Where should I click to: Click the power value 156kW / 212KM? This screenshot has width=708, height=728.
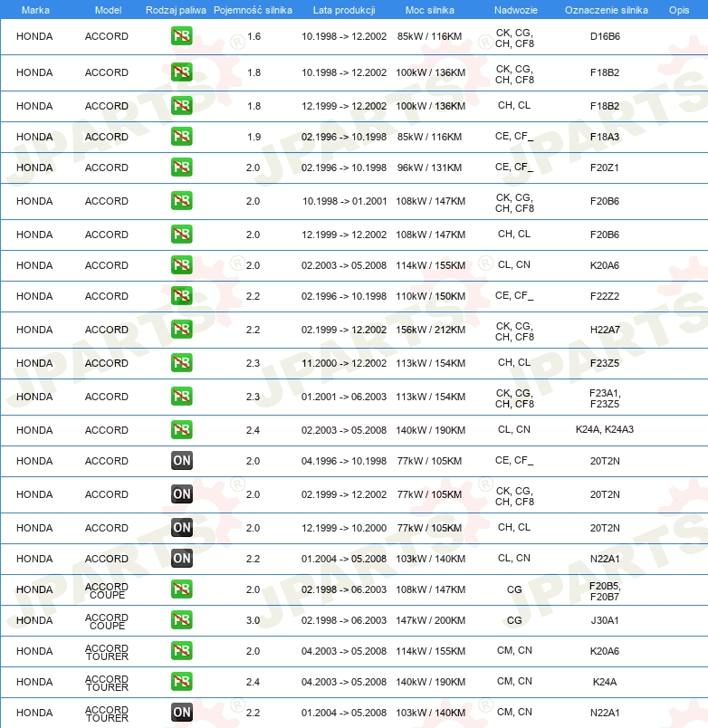point(430,330)
